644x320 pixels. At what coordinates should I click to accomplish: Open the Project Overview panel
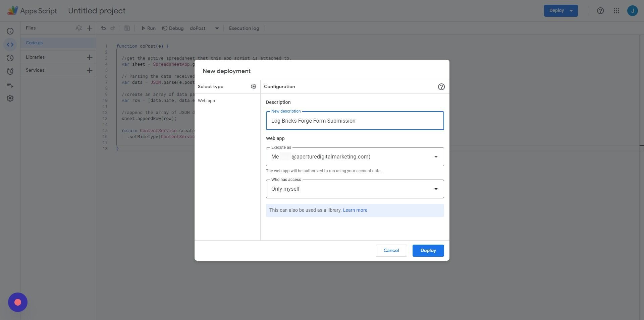pos(10,31)
